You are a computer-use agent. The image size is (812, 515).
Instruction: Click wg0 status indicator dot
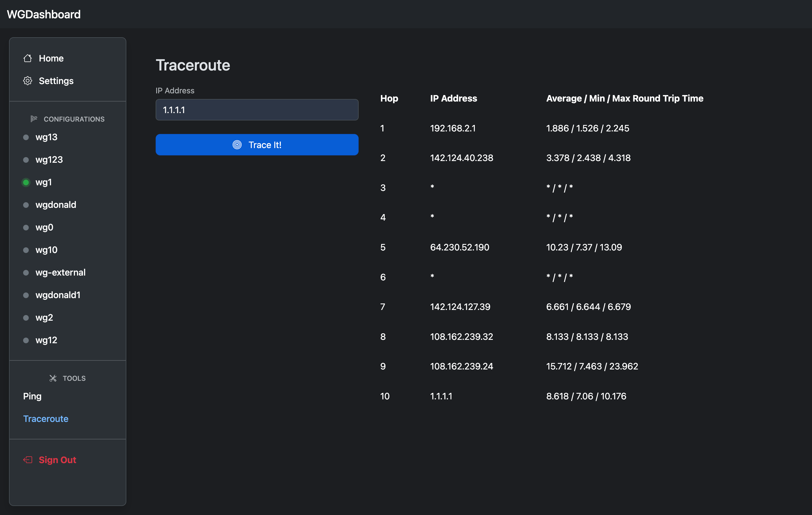point(26,228)
